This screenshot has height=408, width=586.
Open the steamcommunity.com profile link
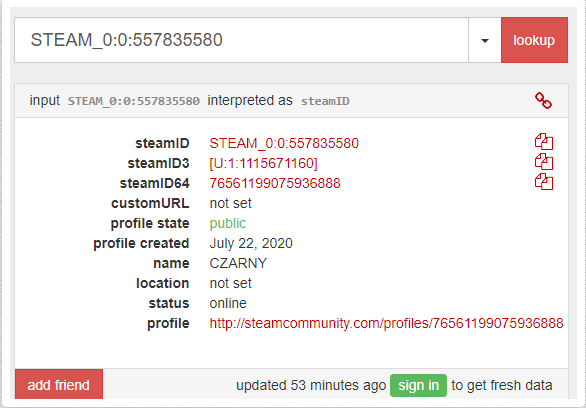(x=386, y=323)
